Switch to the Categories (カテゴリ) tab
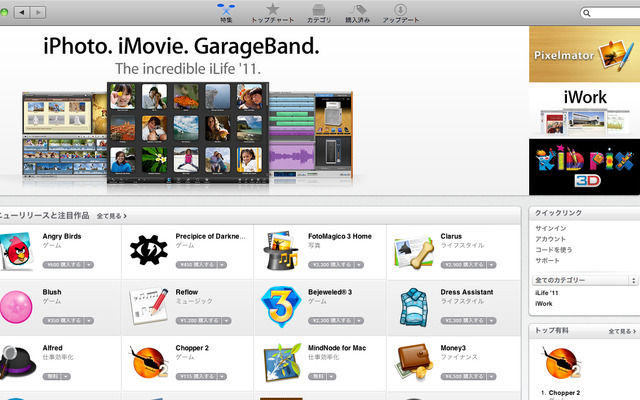 (319, 13)
